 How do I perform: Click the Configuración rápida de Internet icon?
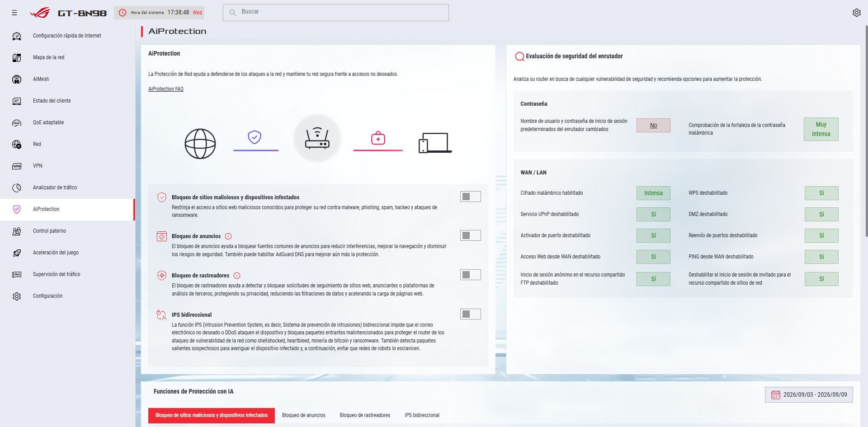17,36
